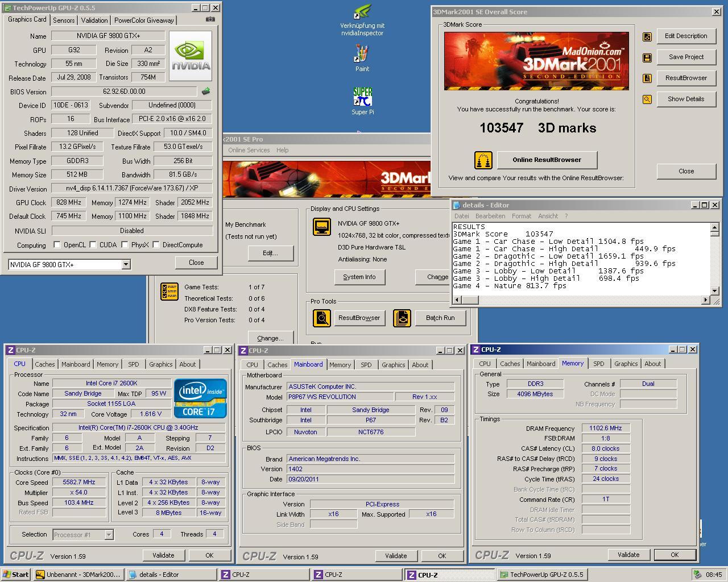Open the Processor #1 selection dropdown in CPU-Z

tap(109, 534)
